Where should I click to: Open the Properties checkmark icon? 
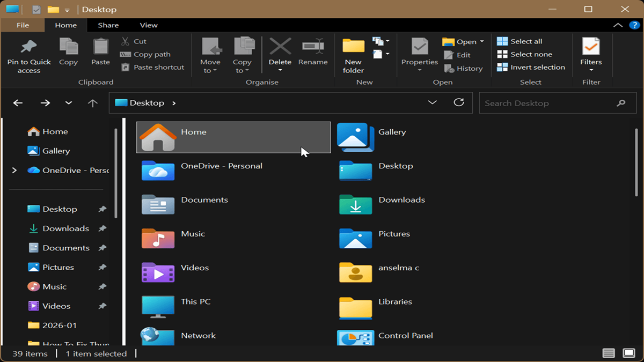tap(420, 46)
